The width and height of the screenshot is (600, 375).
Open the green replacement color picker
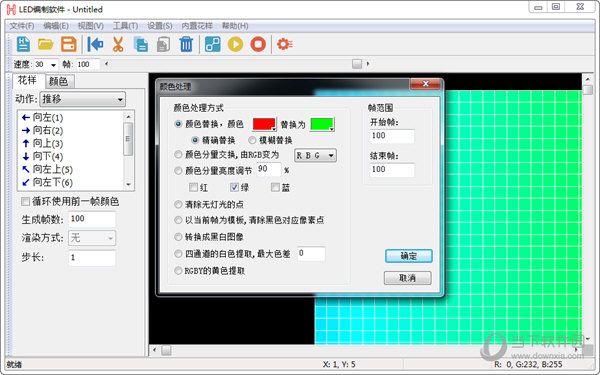[x=322, y=124]
